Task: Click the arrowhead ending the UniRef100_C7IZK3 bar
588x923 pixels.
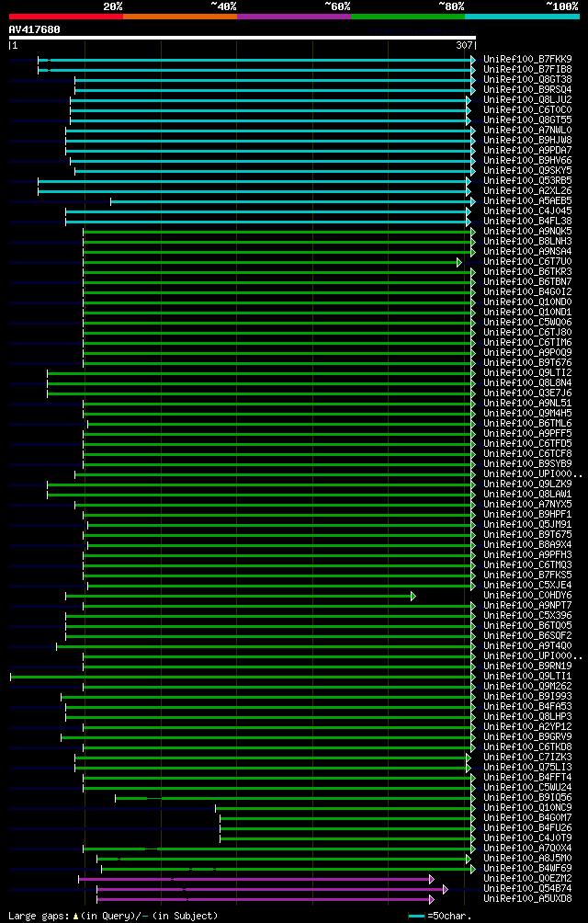Action: click(469, 758)
